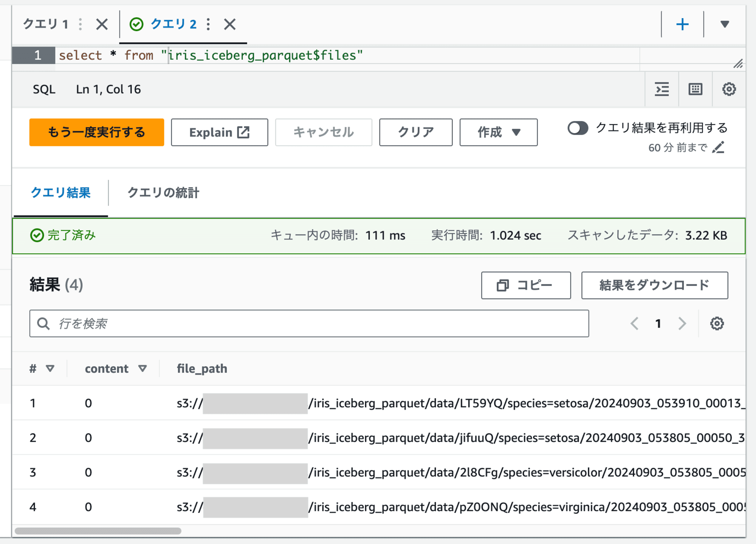Click the 実行時間 1.024 sec value
756x544 pixels.
516,235
